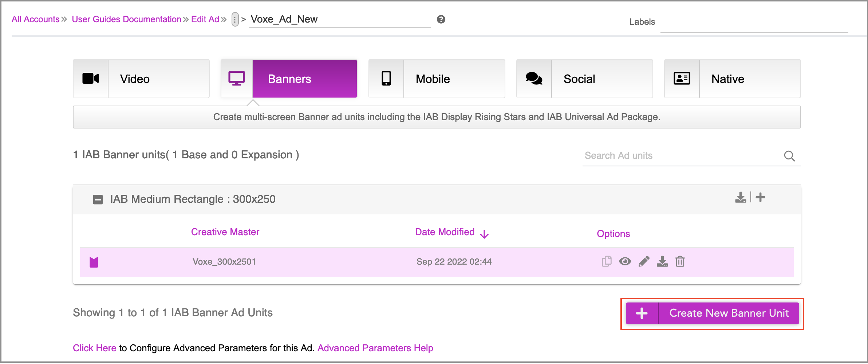Click the search magnifier icon
Screen dimensions: 868x364
(789, 156)
